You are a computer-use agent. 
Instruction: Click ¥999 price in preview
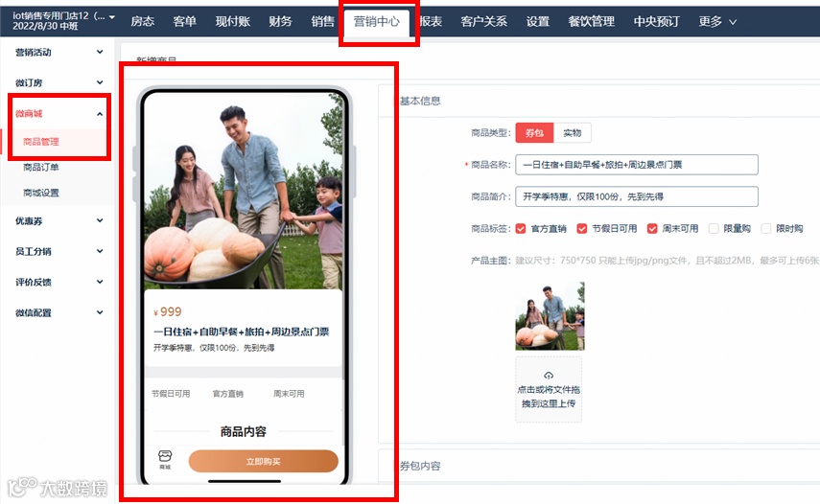point(167,311)
